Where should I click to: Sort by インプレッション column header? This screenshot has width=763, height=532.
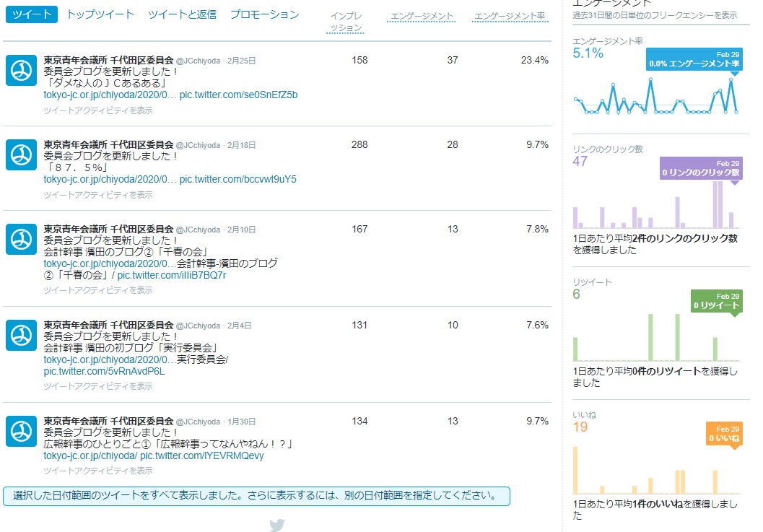pyautogui.click(x=346, y=22)
